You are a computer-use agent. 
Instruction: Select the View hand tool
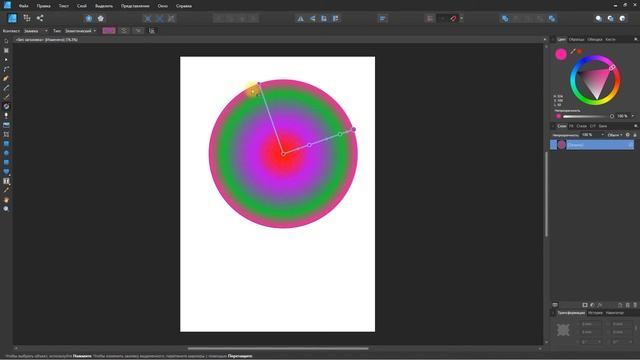[x=6, y=200]
